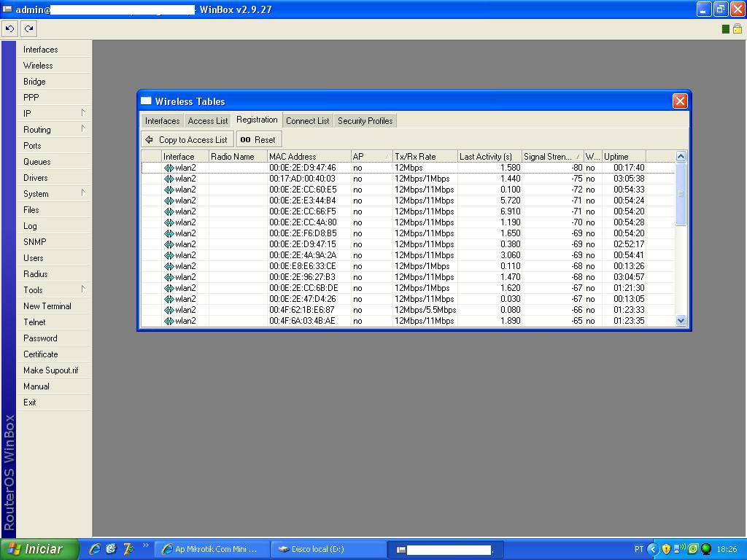Click the third quick launch icon
The width and height of the screenshot is (747, 560).
pos(128,549)
